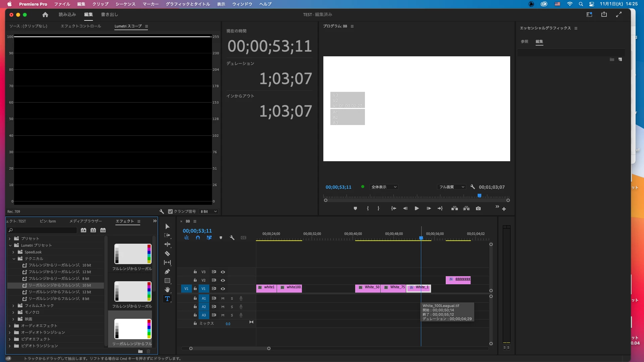Expand the プリセット folder
The height and width of the screenshot is (362, 644).
pyautogui.click(x=9, y=239)
